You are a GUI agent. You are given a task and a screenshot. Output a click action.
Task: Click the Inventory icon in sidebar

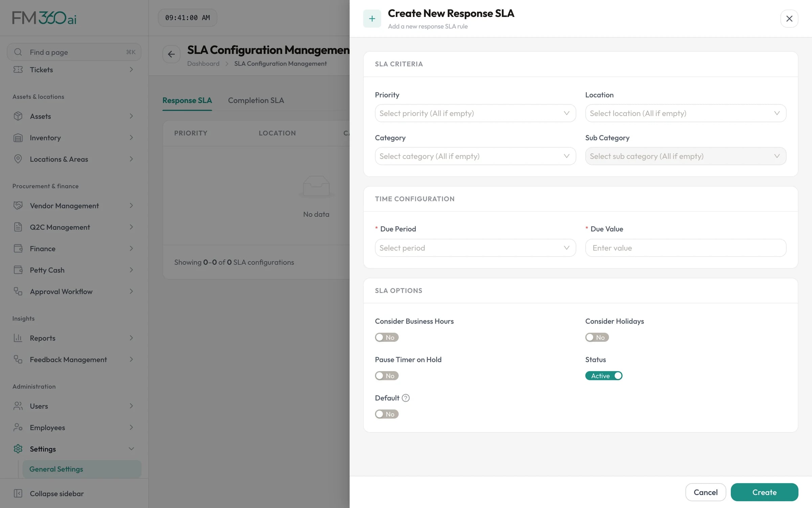coord(18,138)
